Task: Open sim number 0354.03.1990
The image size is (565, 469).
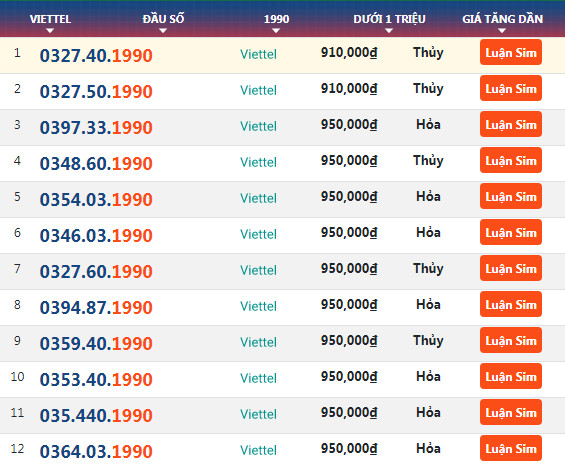Action: (96, 200)
